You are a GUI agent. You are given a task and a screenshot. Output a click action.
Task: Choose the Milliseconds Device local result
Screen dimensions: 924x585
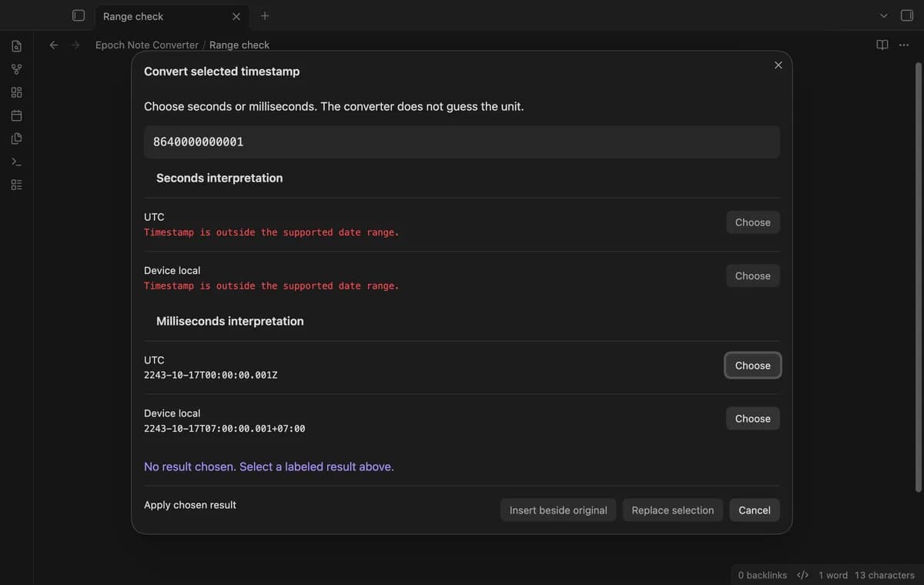[753, 419]
